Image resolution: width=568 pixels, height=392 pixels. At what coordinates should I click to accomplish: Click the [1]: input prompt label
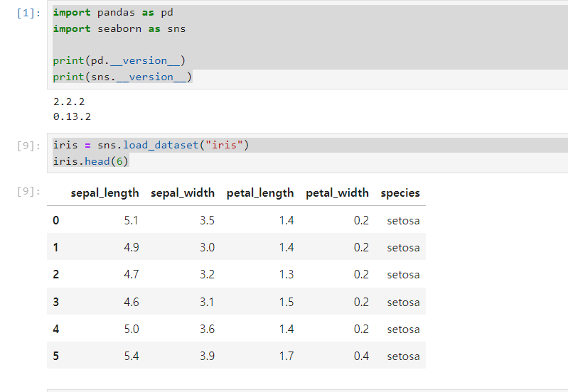[x=28, y=13]
